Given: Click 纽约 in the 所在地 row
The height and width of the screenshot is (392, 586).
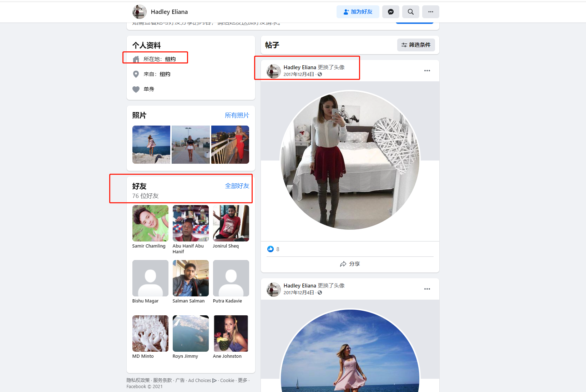Looking at the screenshot, I should [170, 59].
